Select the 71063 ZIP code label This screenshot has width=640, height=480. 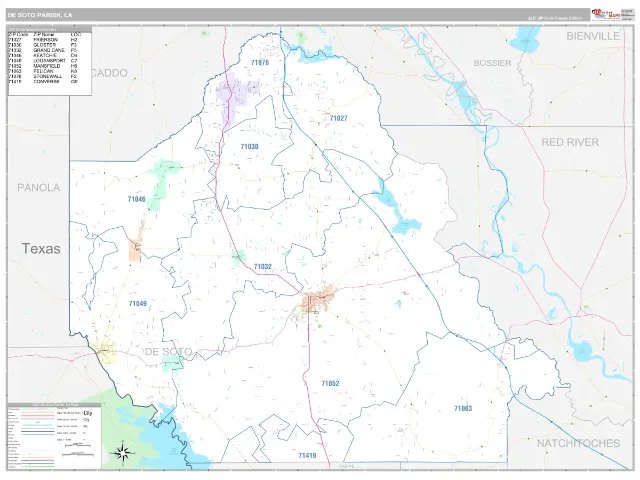(463, 408)
